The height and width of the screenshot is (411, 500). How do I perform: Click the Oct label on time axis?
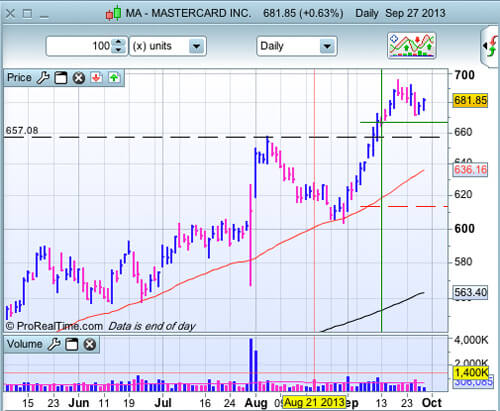tap(432, 403)
